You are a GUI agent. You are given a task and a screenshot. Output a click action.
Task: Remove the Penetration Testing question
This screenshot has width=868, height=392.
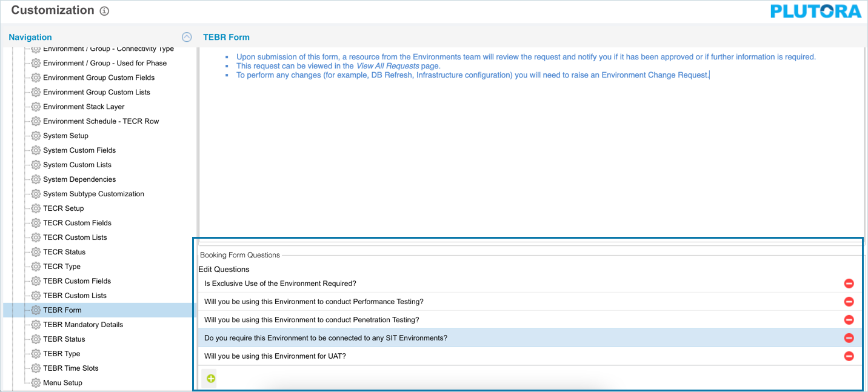click(x=849, y=320)
